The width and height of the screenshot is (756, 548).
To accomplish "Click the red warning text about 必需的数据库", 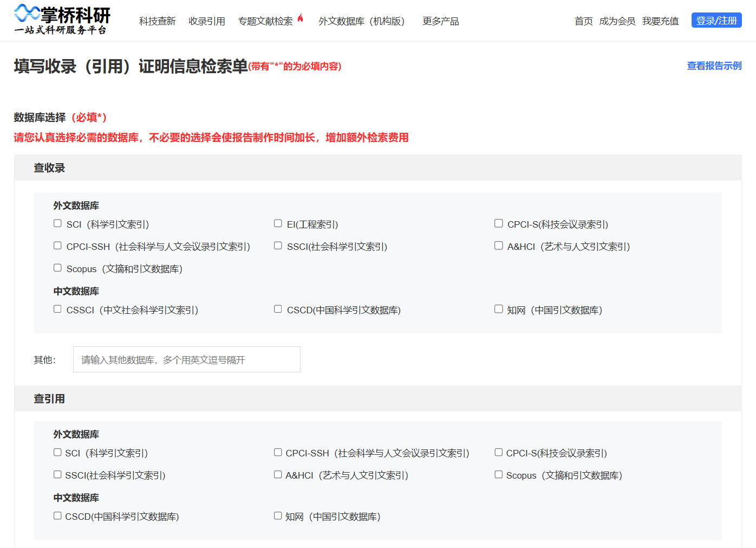I will [211, 137].
